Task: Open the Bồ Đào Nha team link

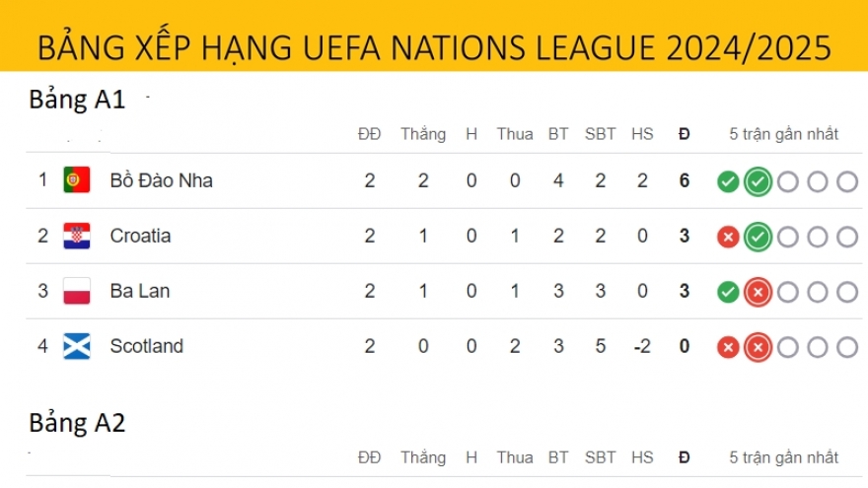Action: click(161, 180)
